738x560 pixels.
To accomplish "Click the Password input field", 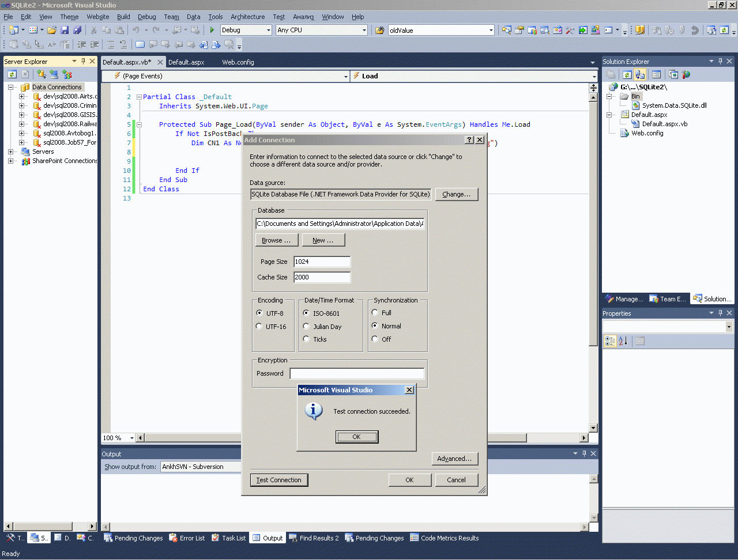I will coord(356,373).
